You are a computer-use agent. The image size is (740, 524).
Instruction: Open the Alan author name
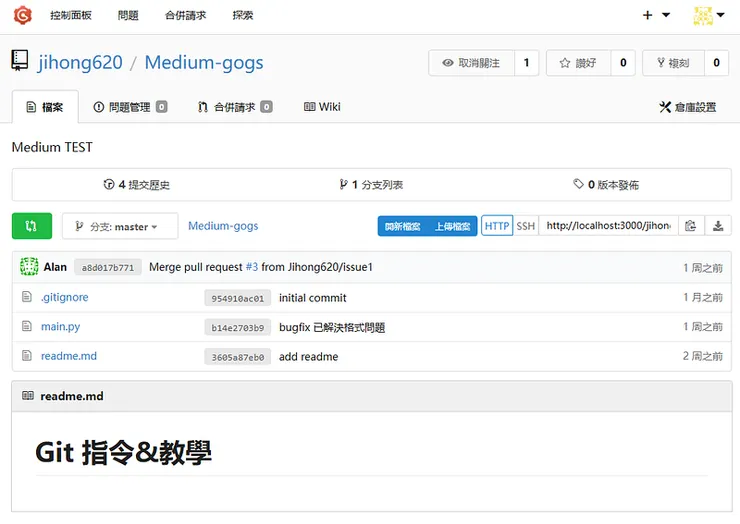(x=55, y=267)
